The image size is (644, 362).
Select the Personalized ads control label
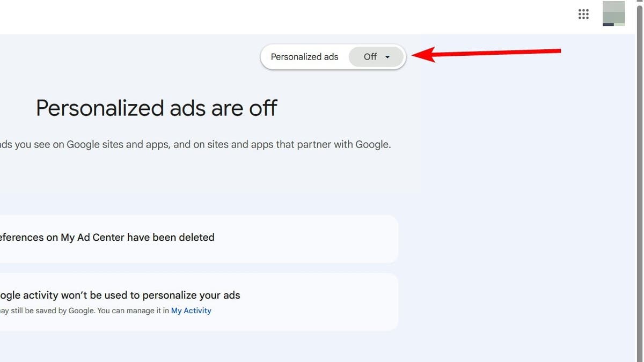coord(305,56)
